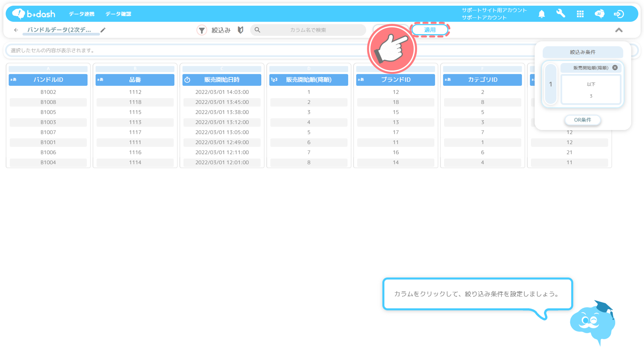Click cell 14 in ブランドID
The height and width of the screenshot is (362, 644).
[x=396, y=162]
